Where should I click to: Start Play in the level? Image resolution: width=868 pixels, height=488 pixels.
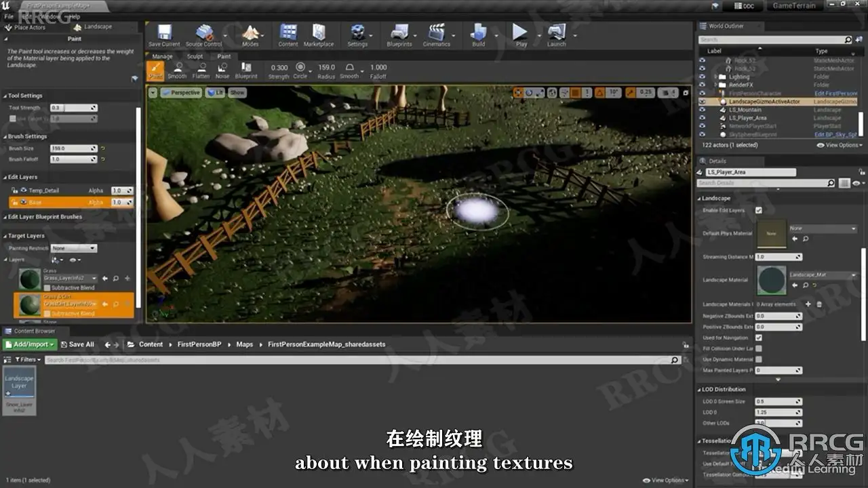click(521, 35)
